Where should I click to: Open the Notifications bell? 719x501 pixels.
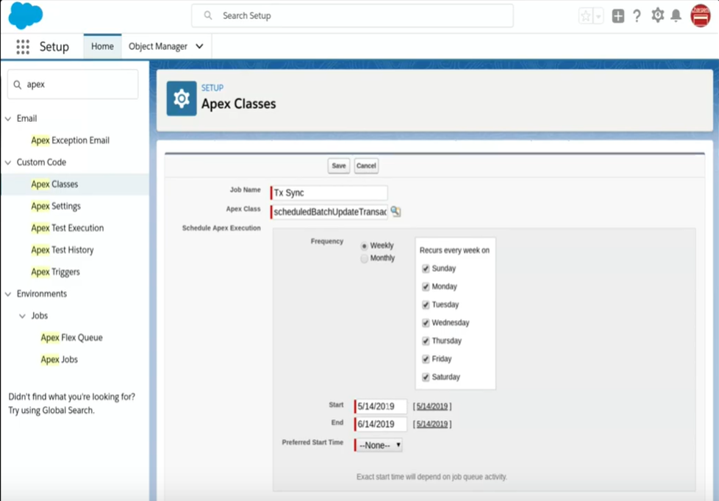pos(677,16)
